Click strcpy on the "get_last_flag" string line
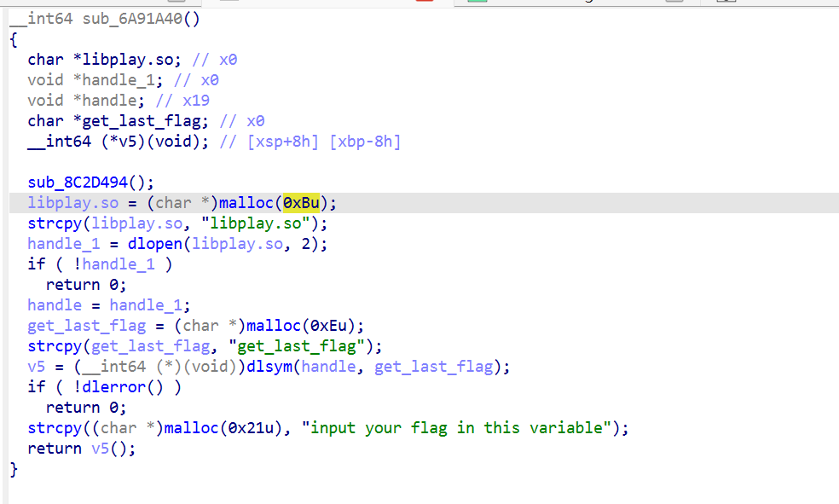This screenshot has height=504, width=839. [x=55, y=346]
